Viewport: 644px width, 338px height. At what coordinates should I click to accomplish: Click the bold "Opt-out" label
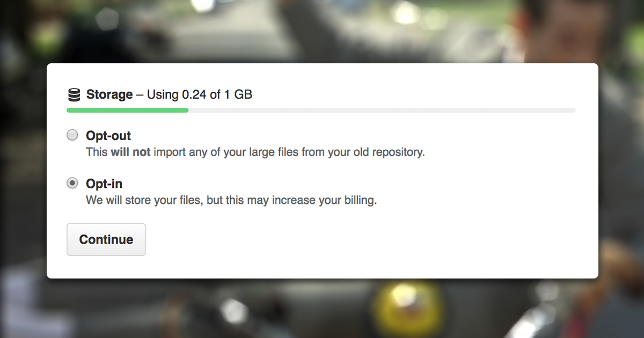click(108, 136)
